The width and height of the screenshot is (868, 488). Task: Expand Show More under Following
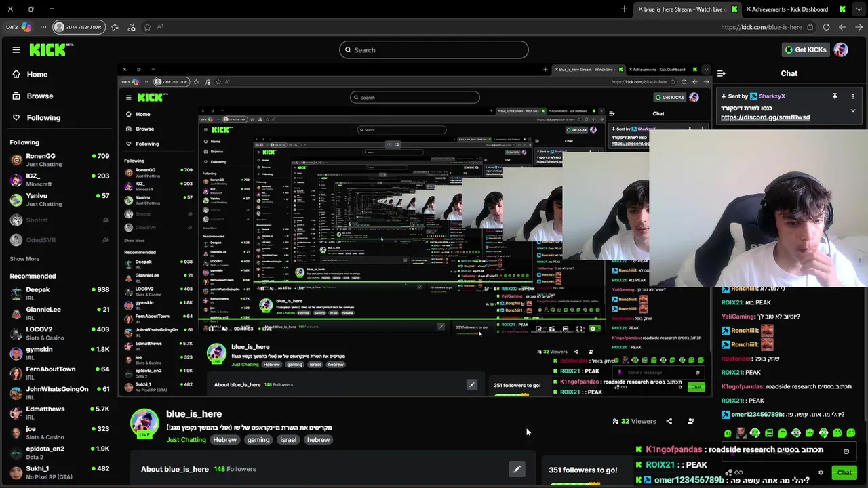(x=24, y=259)
